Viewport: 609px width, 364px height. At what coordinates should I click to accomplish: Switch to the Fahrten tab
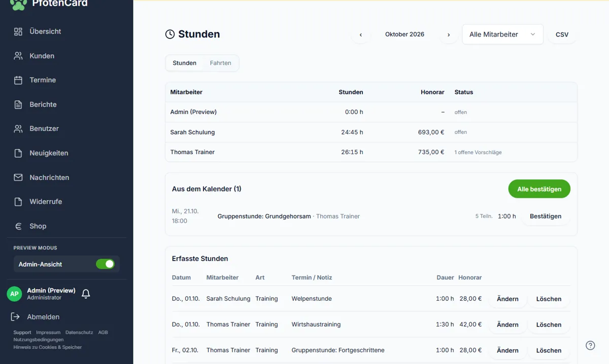click(x=221, y=63)
